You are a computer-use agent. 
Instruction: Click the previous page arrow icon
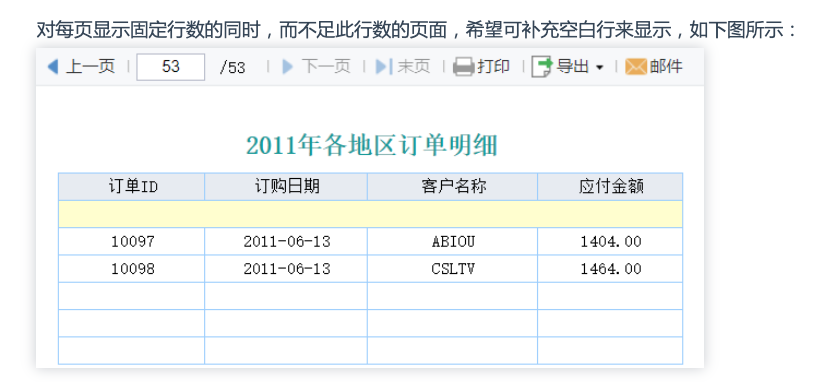[53, 67]
